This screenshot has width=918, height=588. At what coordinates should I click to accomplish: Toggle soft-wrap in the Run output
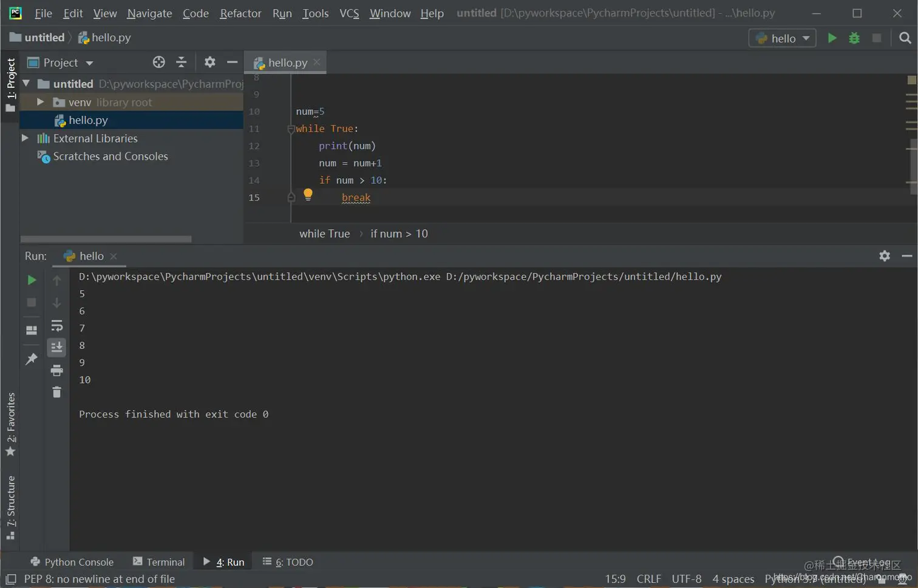pyautogui.click(x=56, y=326)
